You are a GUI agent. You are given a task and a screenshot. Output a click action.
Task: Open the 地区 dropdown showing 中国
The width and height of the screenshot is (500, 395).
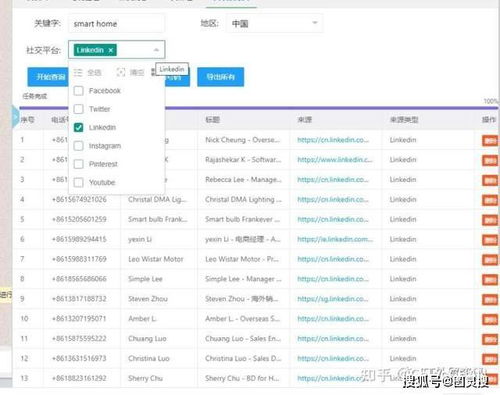[274, 23]
